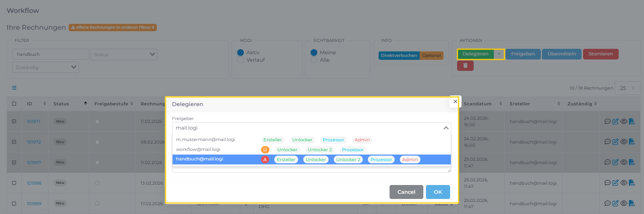Open comments for invoice 101971

607,121
